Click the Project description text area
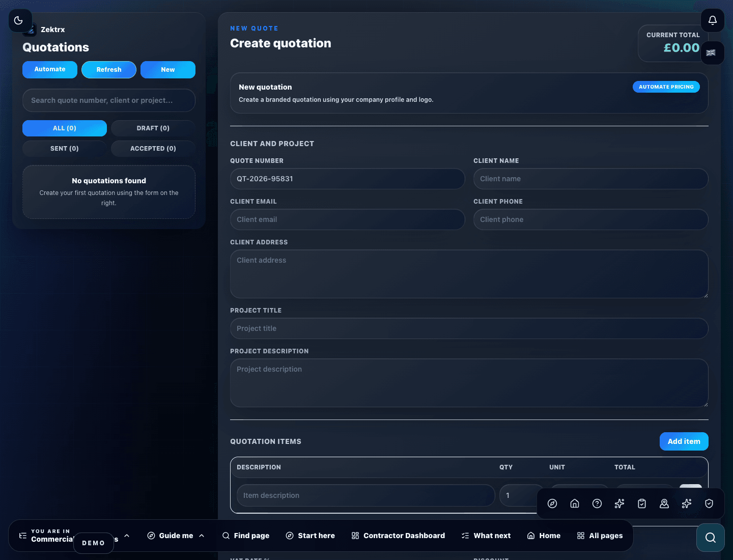Image resolution: width=733 pixels, height=560 pixels. pos(469,383)
